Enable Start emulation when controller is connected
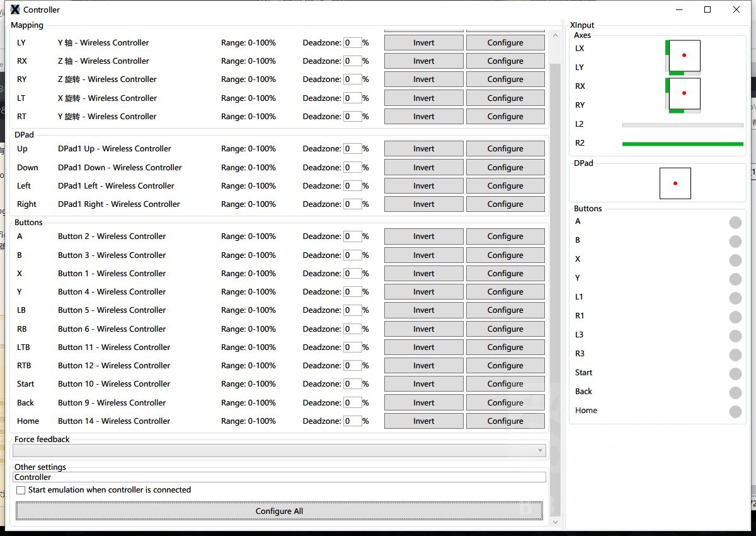Viewport: 756px width, 536px height. [x=21, y=490]
